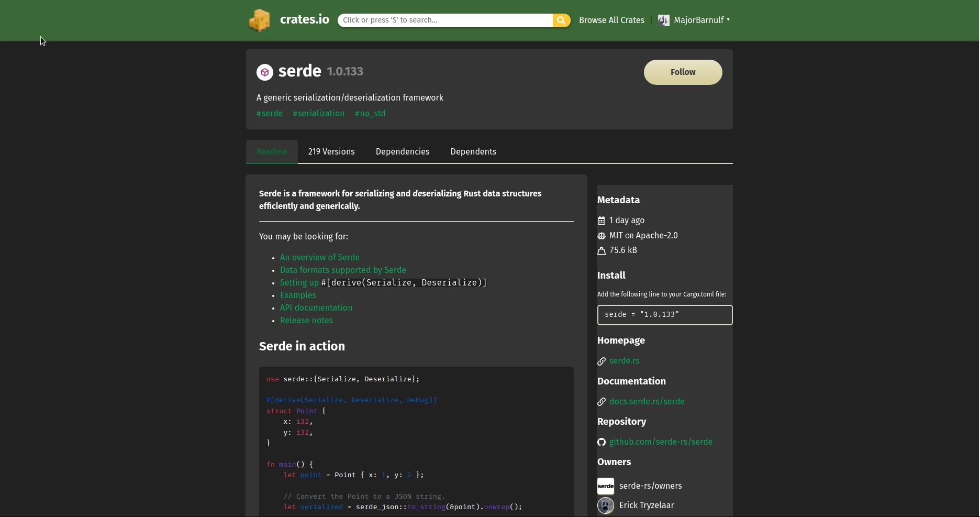Click the Metadata heading

[618, 200]
